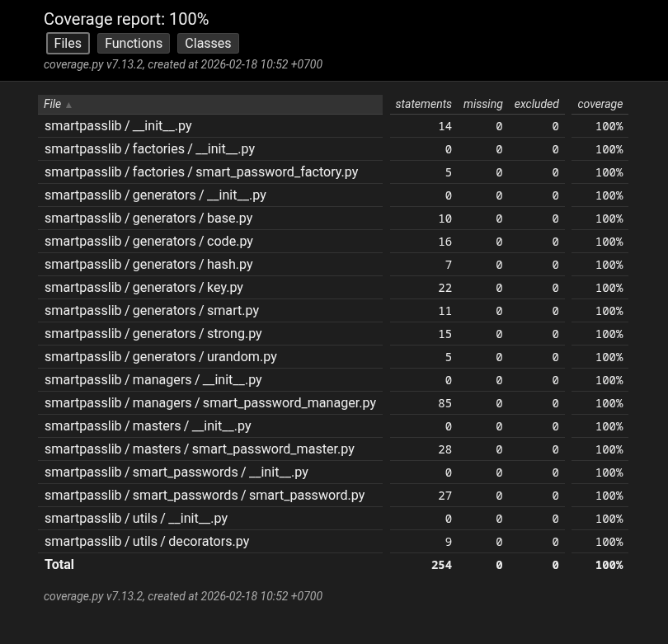View hash.py coverage details
The width and height of the screenshot is (668, 644).
[x=148, y=264]
